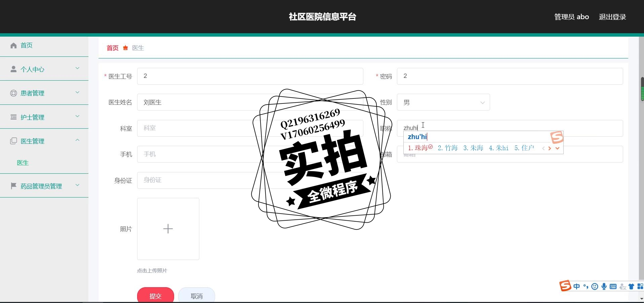Click the 管理员 abo account label

click(571, 17)
